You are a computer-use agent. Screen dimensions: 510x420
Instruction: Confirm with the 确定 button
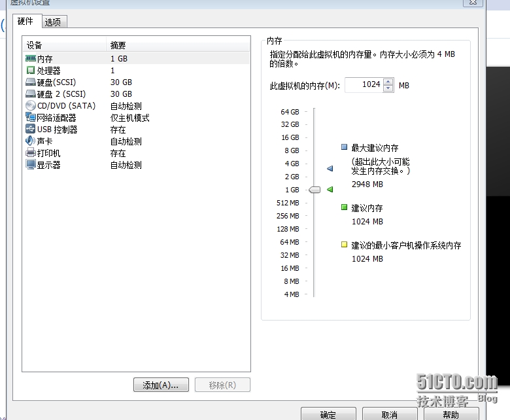(x=328, y=414)
